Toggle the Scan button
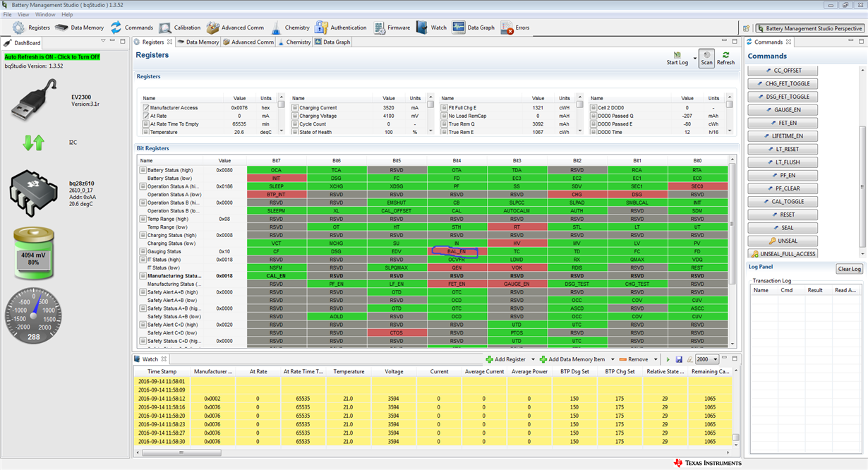The height and width of the screenshot is (470, 868). (706, 58)
